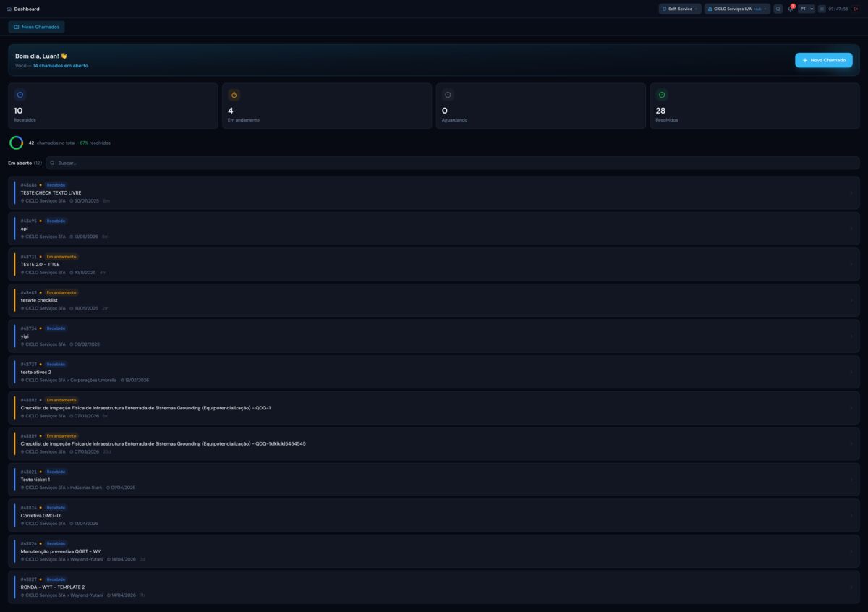This screenshot has height=612, width=868.
Task: Follow the 14 chamados em aberto link
Action: click(60, 66)
